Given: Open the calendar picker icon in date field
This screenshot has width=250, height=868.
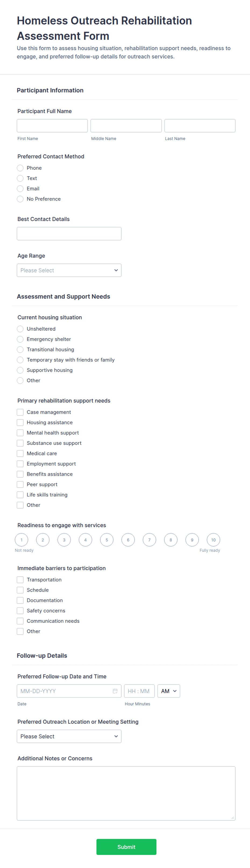Looking at the screenshot, I should pyautogui.click(x=115, y=691).
